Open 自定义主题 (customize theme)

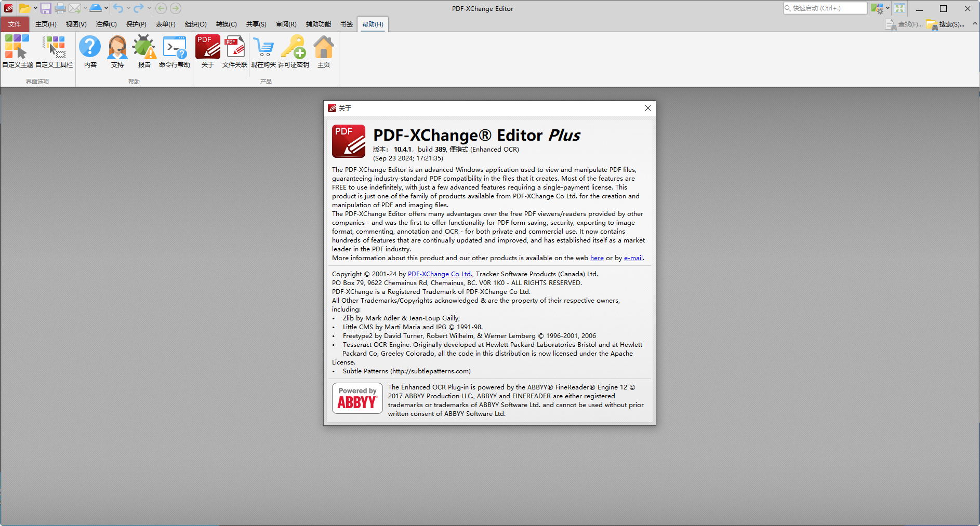point(16,50)
